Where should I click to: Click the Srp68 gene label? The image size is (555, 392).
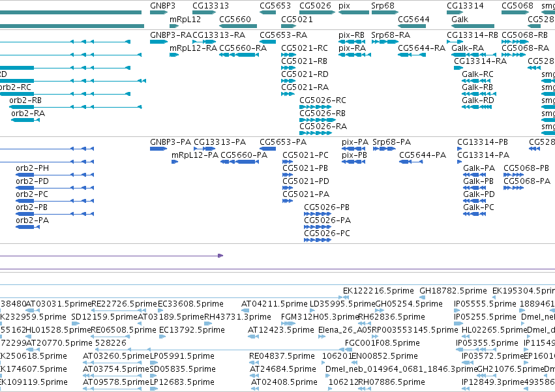383,6
